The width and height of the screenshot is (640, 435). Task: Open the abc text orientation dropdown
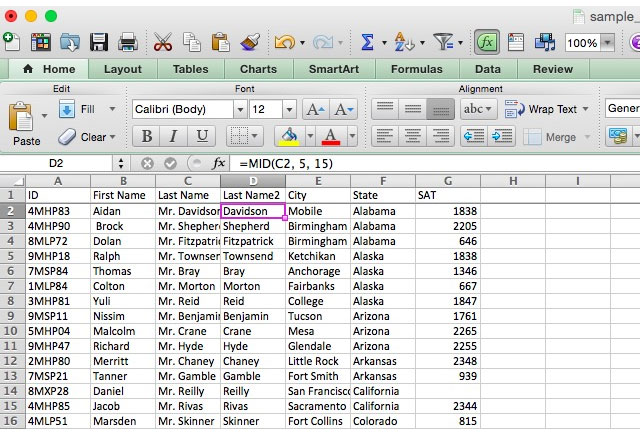tap(478, 109)
